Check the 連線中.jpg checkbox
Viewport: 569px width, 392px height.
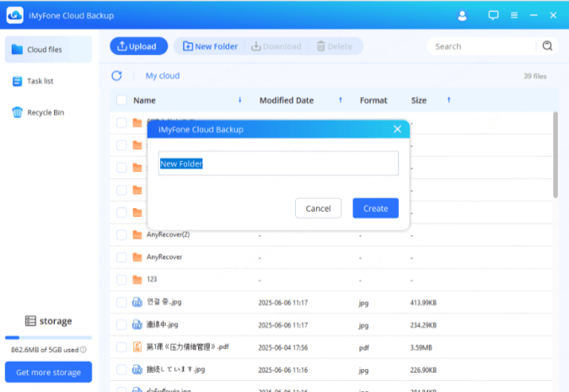click(x=121, y=325)
